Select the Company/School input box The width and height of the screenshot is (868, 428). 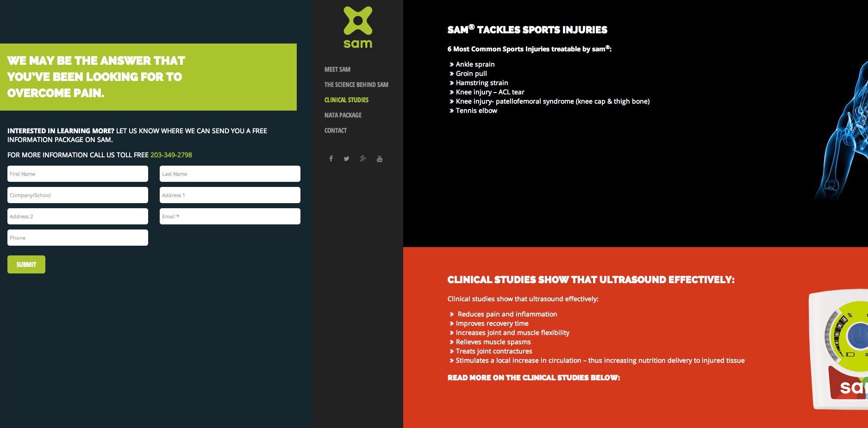pos(78,195)
